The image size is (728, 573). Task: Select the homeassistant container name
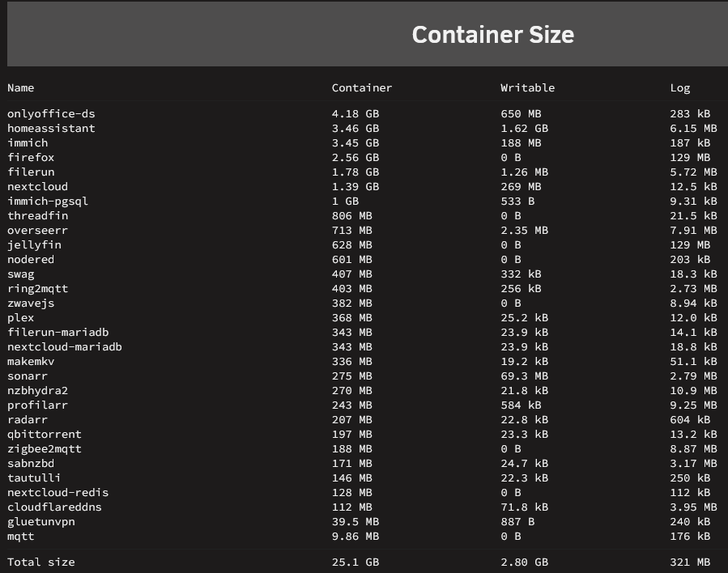tap(51, 128)
